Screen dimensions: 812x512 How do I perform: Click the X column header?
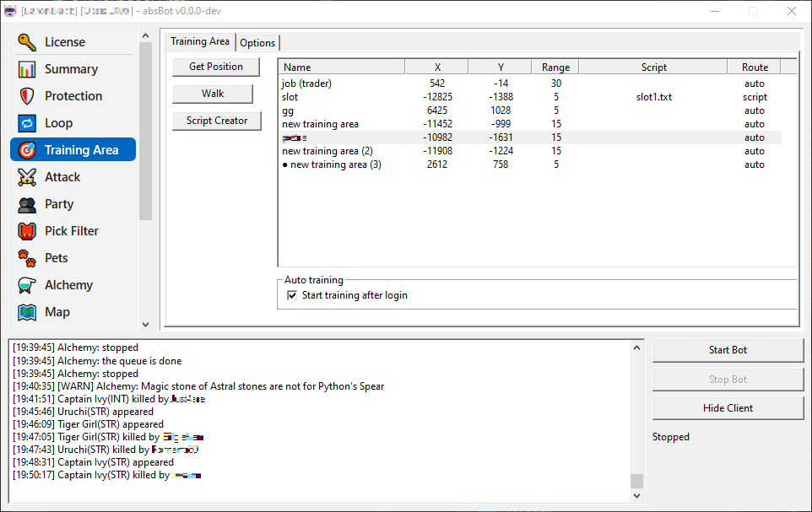[x=437, y=67]
